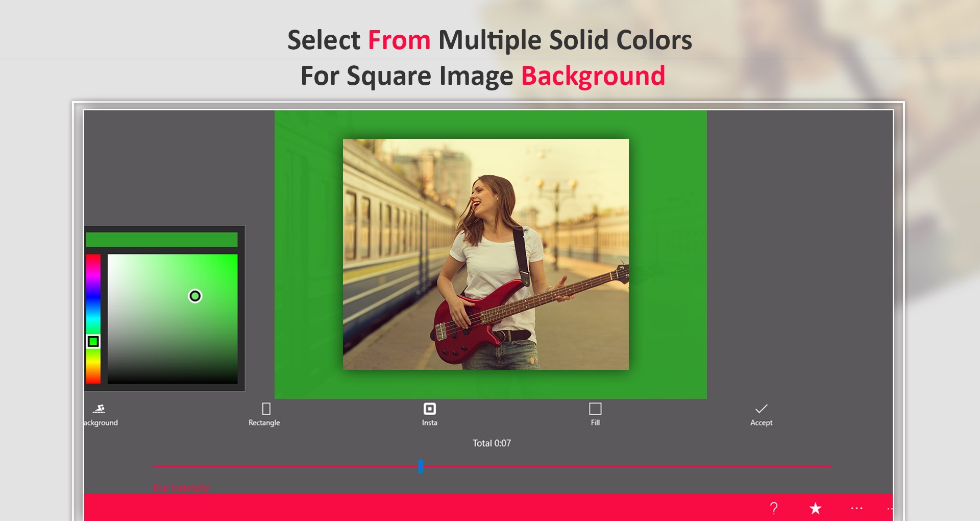Click the square image preview thumbnail

[485, 254]
